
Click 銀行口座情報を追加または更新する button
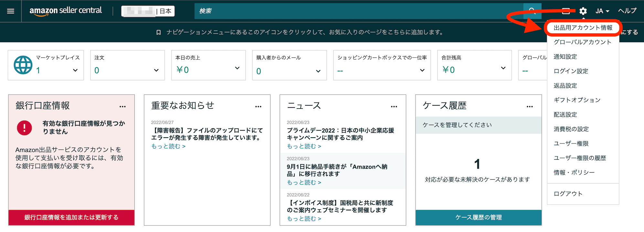[71, 217]
